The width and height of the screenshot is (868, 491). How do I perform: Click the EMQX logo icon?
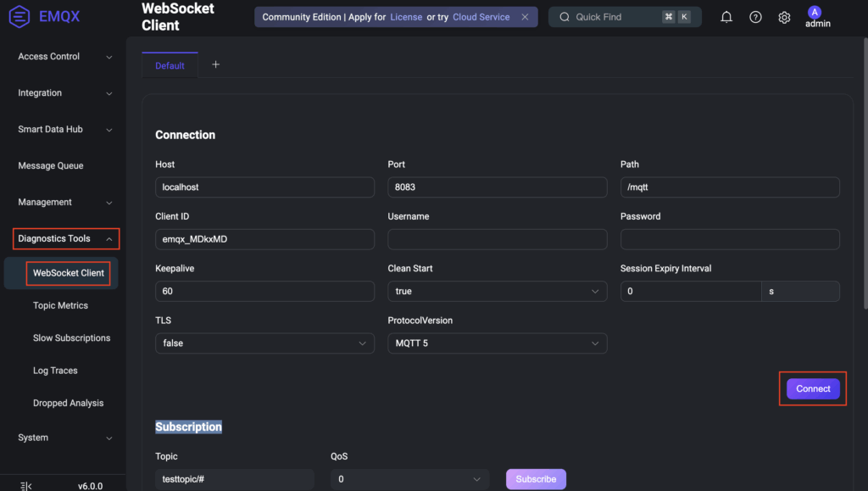click(19, 16)
